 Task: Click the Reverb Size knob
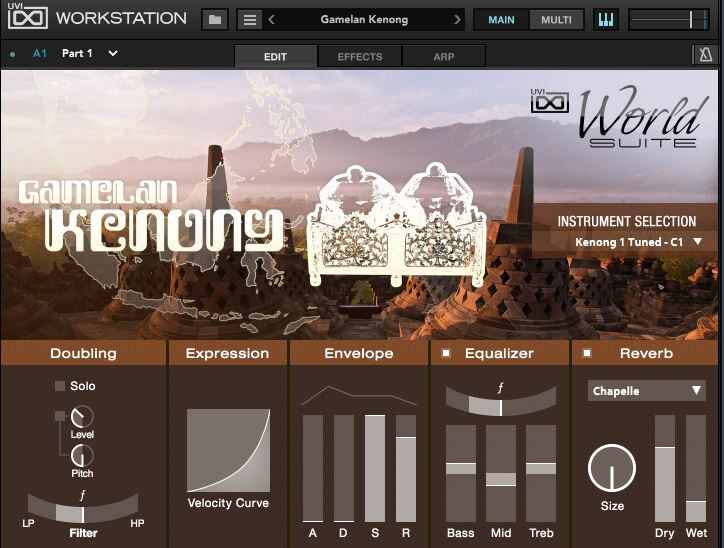point(612,468)
